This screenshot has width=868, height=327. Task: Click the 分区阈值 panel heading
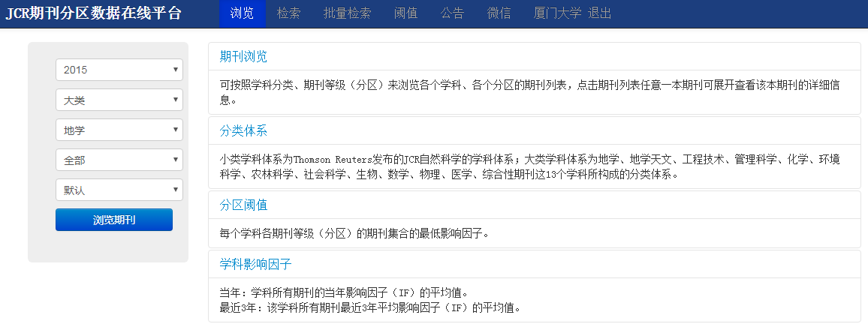pos(243,205)
